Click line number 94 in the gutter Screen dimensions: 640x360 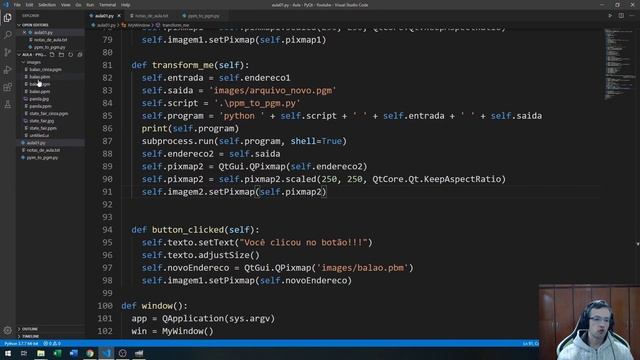click(x=107, y=230)
